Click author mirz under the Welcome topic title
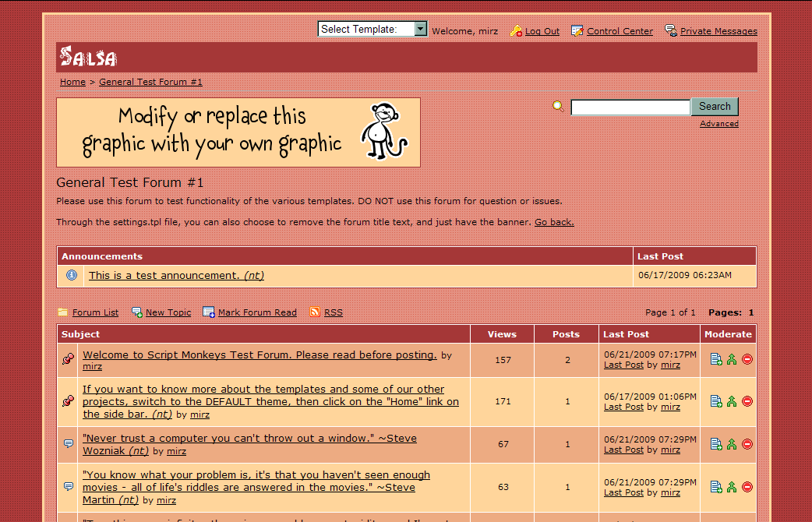812x522 pixels. (x=92, y=367)
